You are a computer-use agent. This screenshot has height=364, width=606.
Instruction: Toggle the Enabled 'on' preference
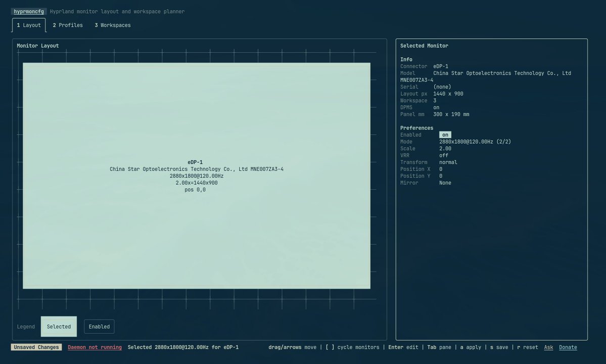click(x=445, y=135)
